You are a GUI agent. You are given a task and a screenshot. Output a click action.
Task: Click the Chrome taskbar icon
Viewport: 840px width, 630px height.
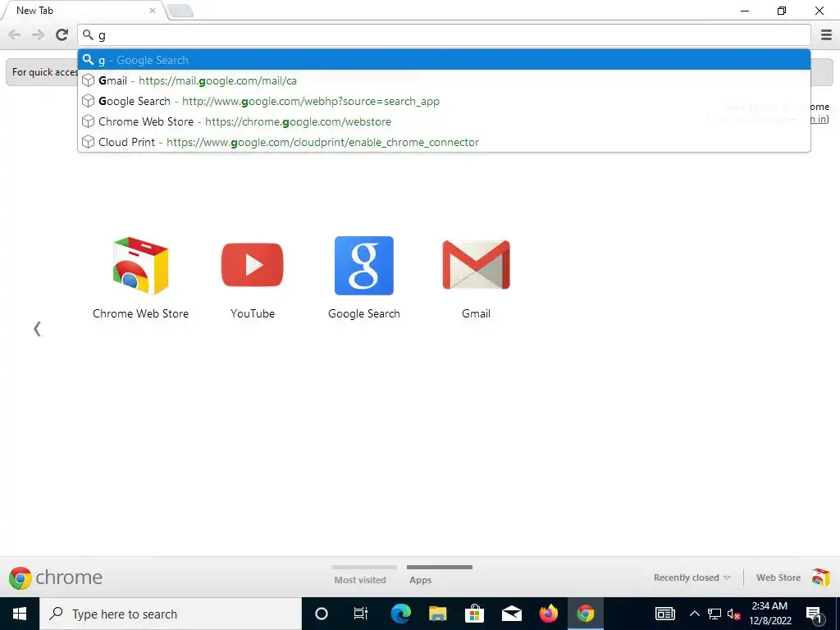[586, 614]
